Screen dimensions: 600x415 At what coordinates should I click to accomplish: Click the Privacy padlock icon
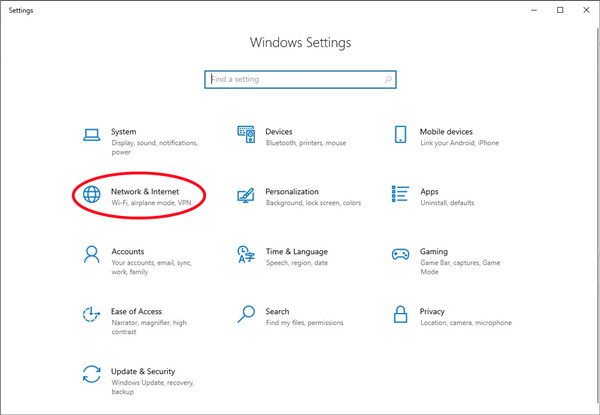(400, 314)
